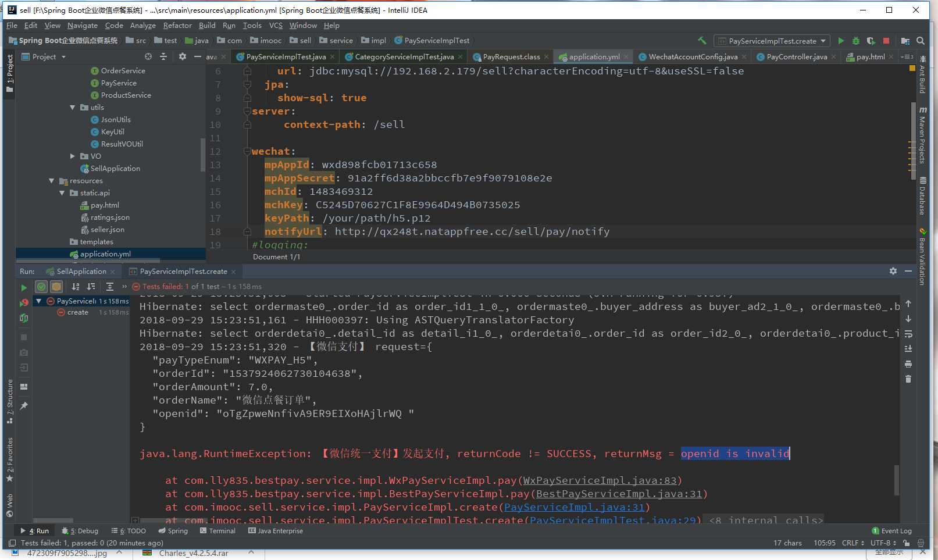
Task: Collapse the PayServiceImplTest result node
Action: 38,301
